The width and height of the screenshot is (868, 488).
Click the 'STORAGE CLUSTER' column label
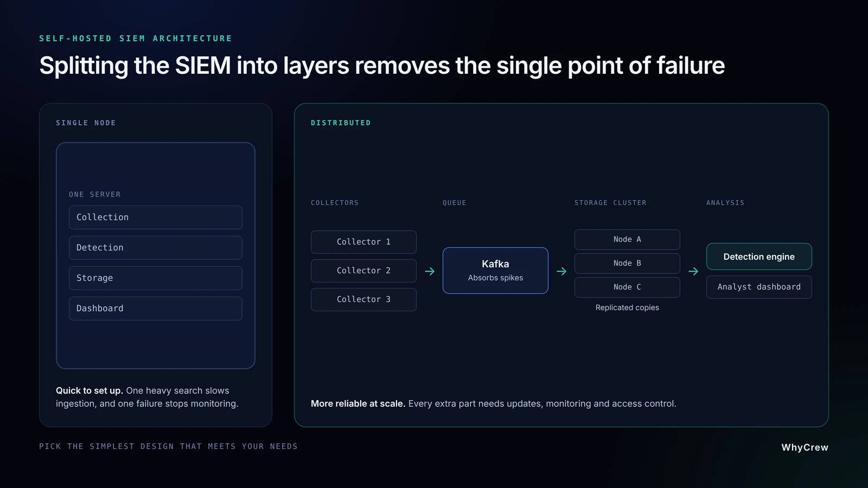coord(610,203)
